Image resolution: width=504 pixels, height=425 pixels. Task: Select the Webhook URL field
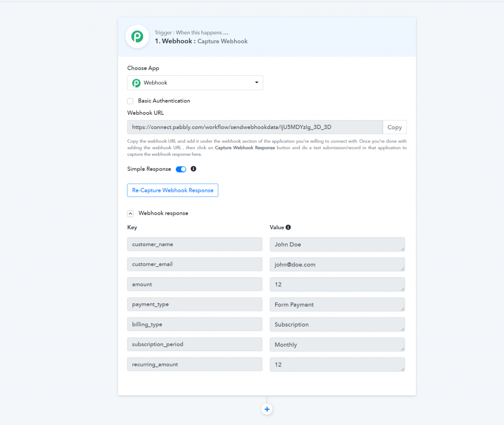(x=255, y=127)
